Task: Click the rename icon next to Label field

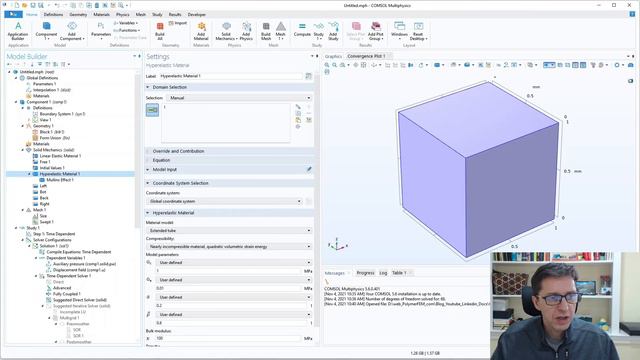Action: point(309,76)
